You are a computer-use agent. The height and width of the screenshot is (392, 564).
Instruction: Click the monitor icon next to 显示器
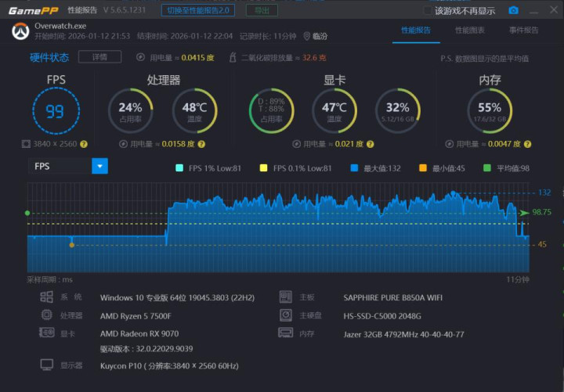47,365
